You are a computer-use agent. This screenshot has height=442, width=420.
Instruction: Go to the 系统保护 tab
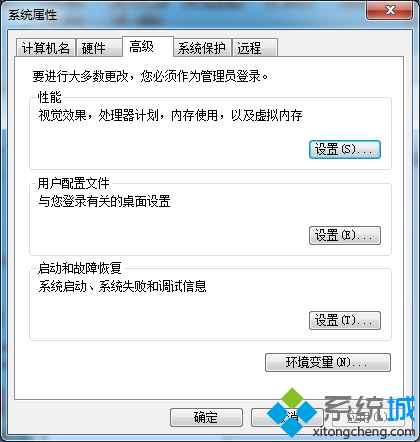(x=202, y=48)
